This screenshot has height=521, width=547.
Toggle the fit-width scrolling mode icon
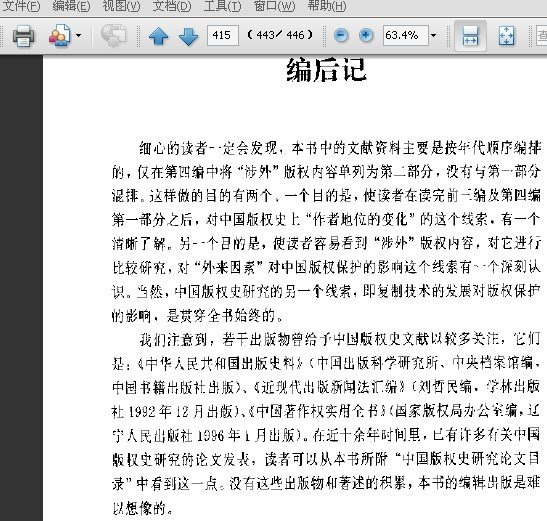point(470,36)
